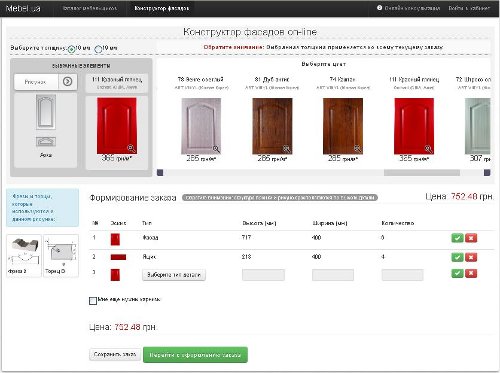500x373 pixels.
Task: Click the magnifier on the Дуб винтаж door
Action: pyautogui.click(x=287, y=149)
